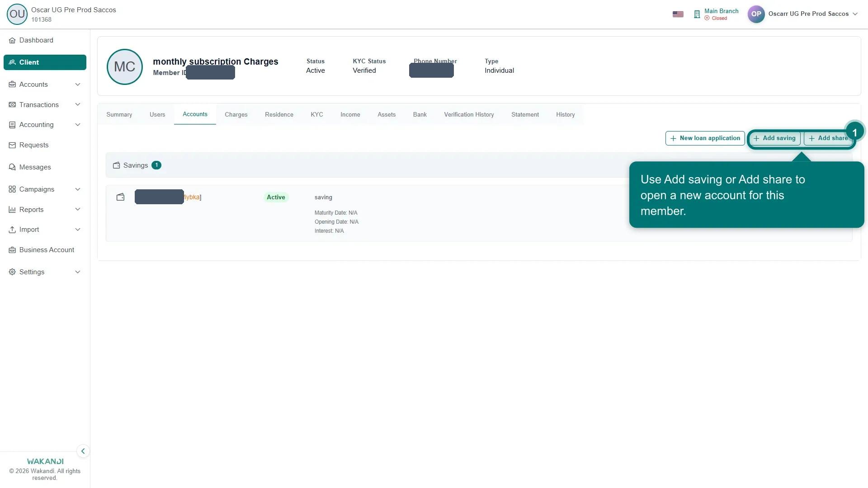Viewport: 868px width, 488px height.
Task: Open the Dashboard menu item
Action: 45,40
